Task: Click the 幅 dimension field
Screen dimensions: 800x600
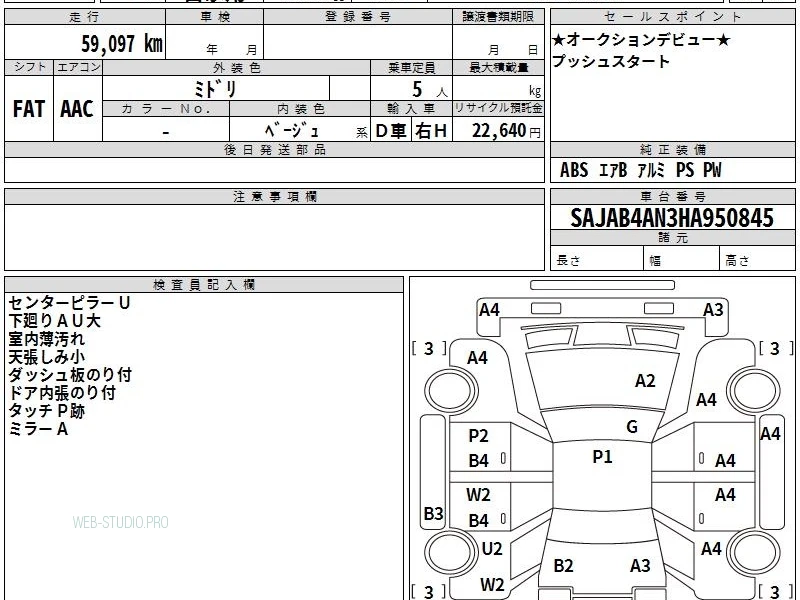Action: 682,260
